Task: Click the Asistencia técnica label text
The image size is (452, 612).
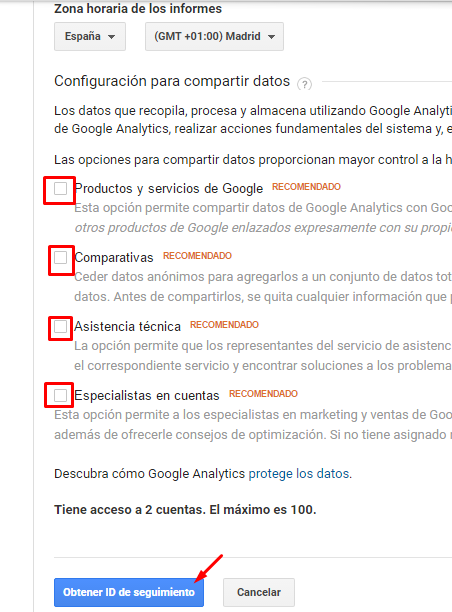Action: (x=127, y=327)
